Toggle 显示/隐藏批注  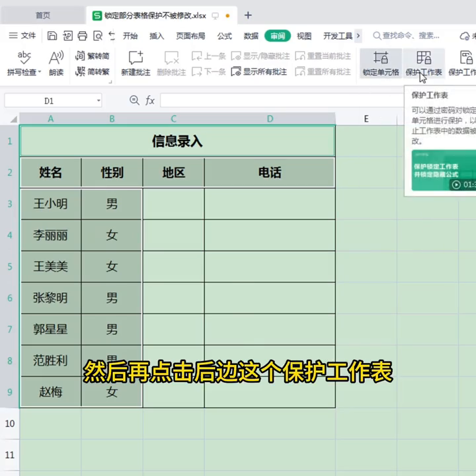point(260,56)
